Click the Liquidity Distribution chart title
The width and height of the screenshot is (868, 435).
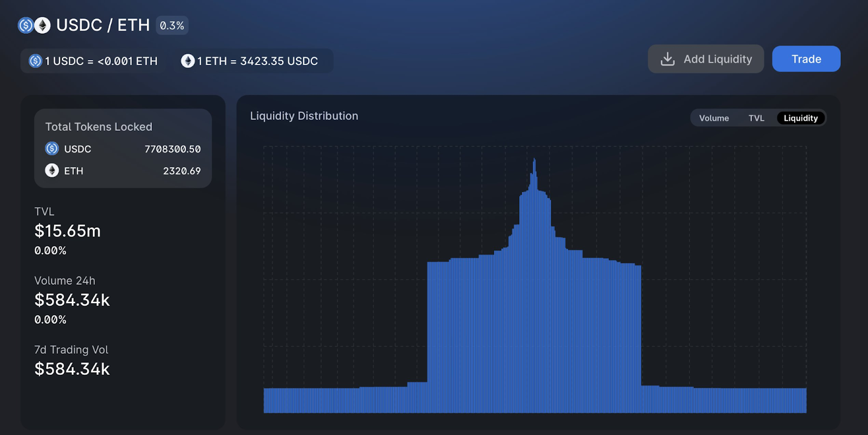click(304, 116)
